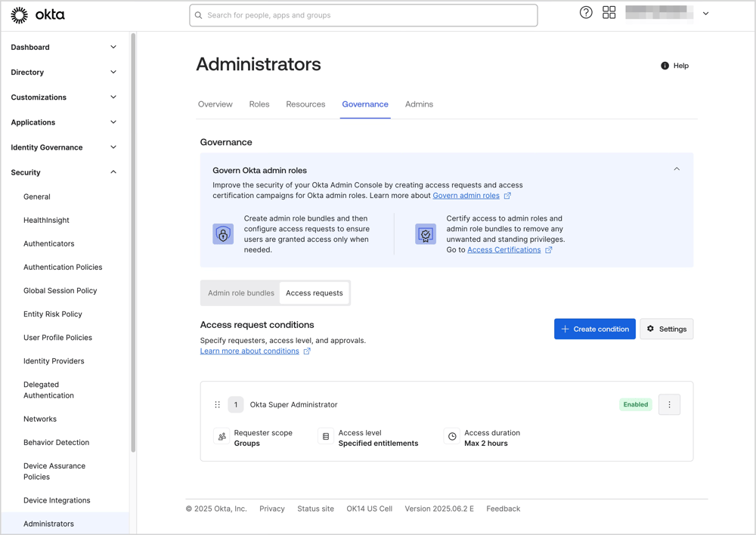
Task: Click the Enabled status badge
Action: point(636,405)
